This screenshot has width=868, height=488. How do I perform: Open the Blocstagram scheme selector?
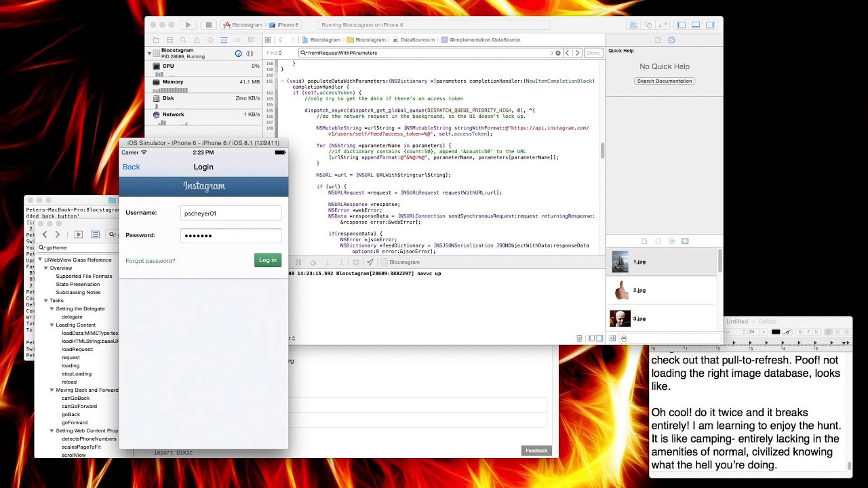click(x=243, y=25)
